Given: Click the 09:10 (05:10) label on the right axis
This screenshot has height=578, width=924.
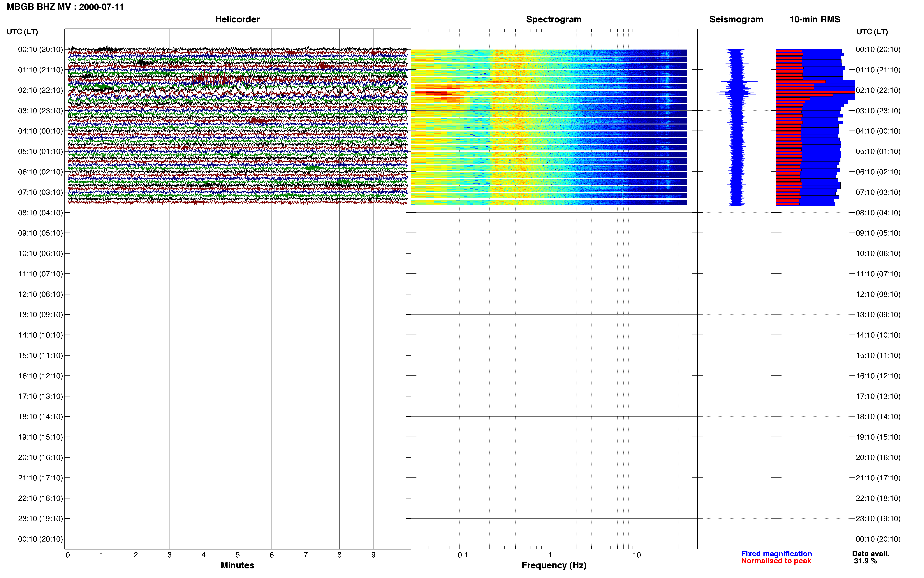Looking at the screenshot, I should coord(878,233).
